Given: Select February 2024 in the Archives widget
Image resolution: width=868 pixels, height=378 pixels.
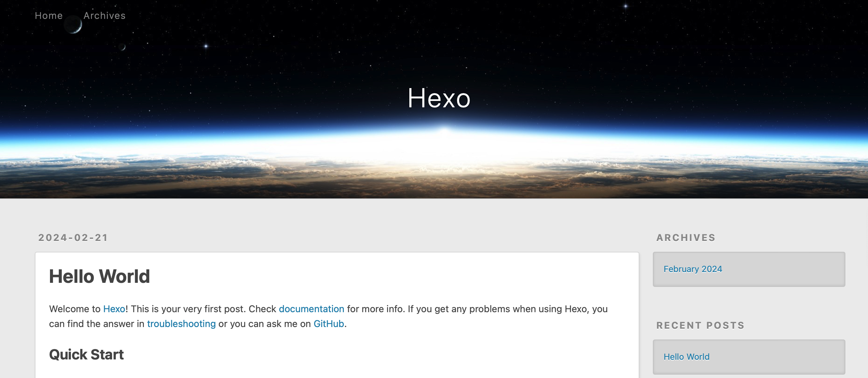Looking at the screenshot, I should click(693, 269).
